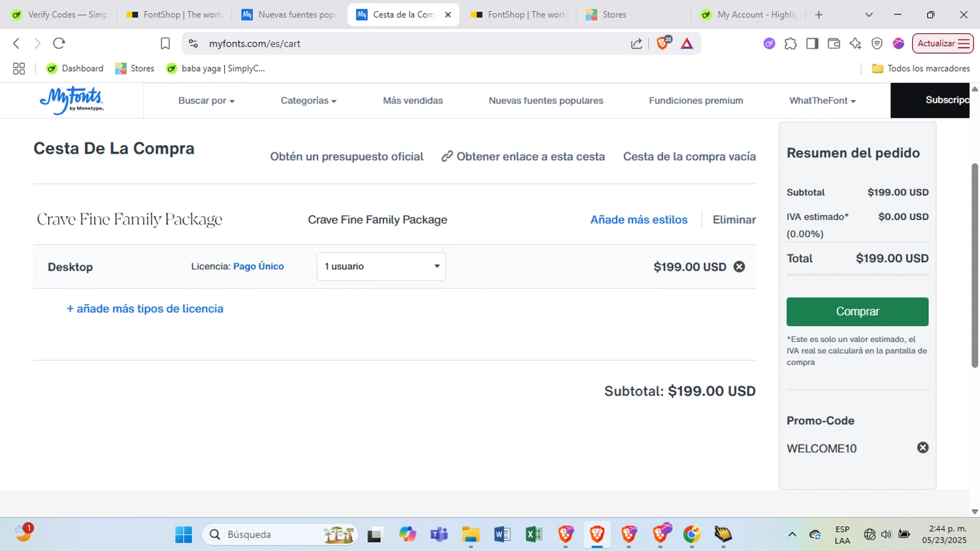The width and height of the screenshot is (980, 551).
Task: Open Copilot from taskbar
Action: coord(407,535)
